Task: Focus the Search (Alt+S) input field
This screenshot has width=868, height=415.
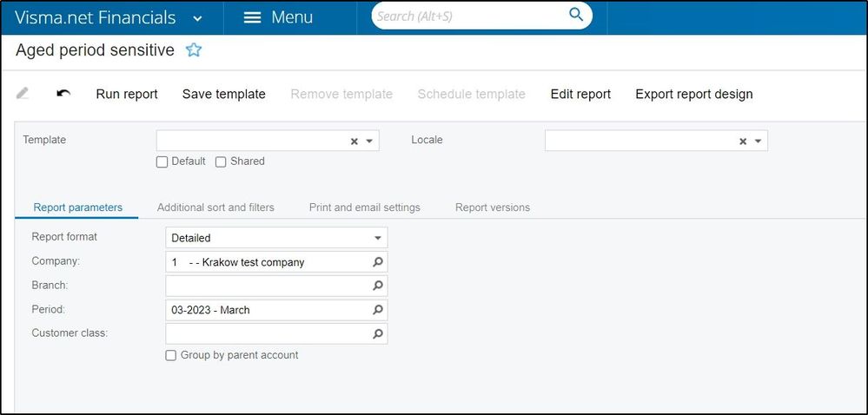Action: click(469, 16)
